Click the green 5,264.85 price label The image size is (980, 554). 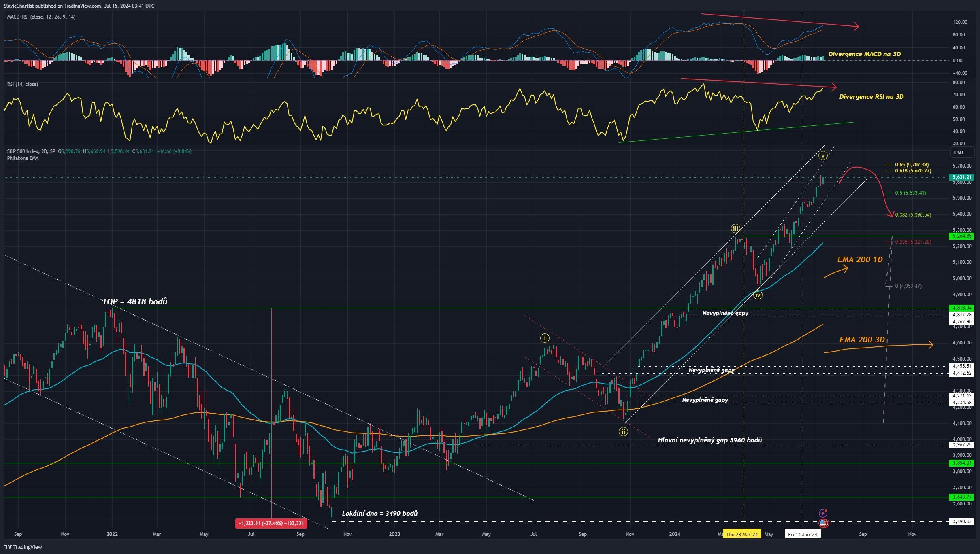coord(961,236)
